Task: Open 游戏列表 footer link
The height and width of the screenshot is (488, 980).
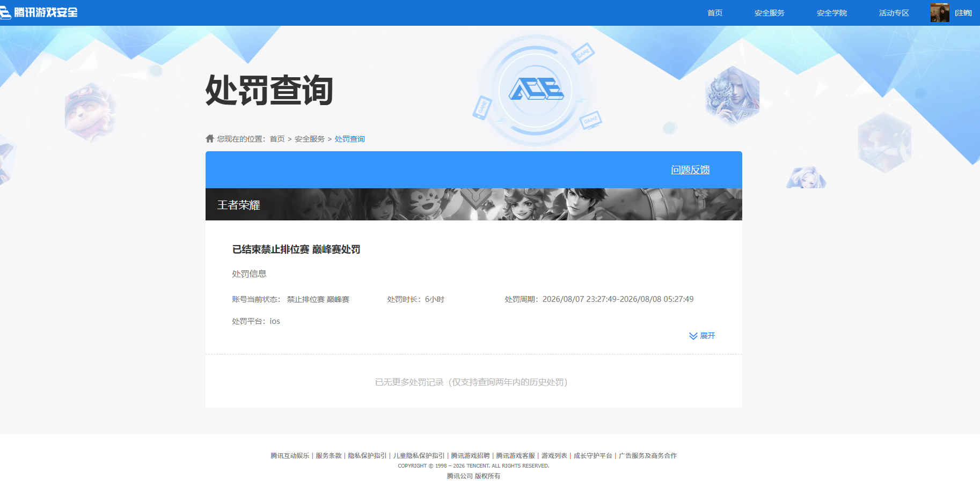Action: click(554, 456)
